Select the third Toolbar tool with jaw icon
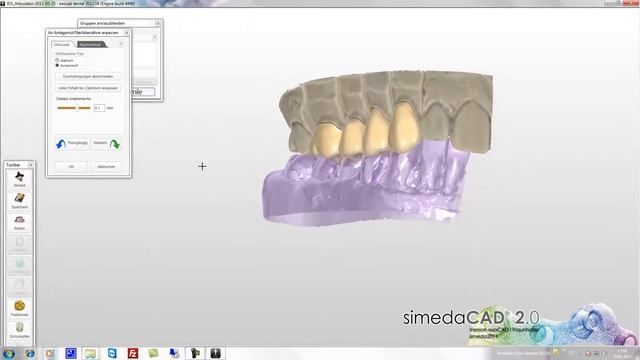The image size is (640, 360). coord(19,222)
